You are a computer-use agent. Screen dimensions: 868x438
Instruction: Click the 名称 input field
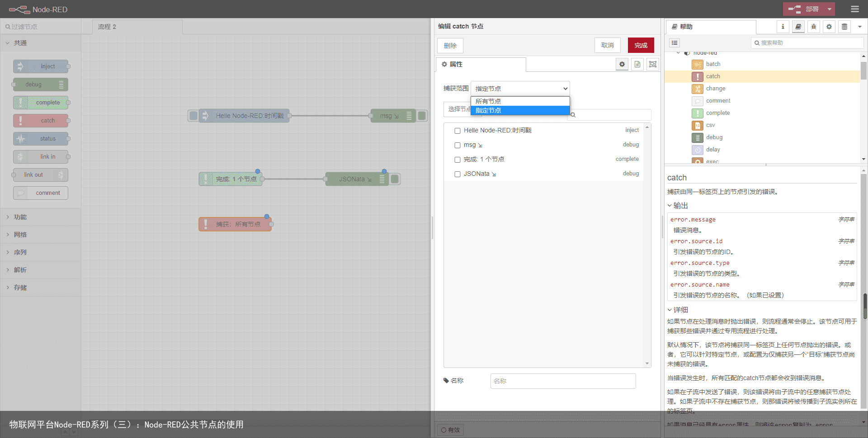pyautogui.click(x=563, y=381)
